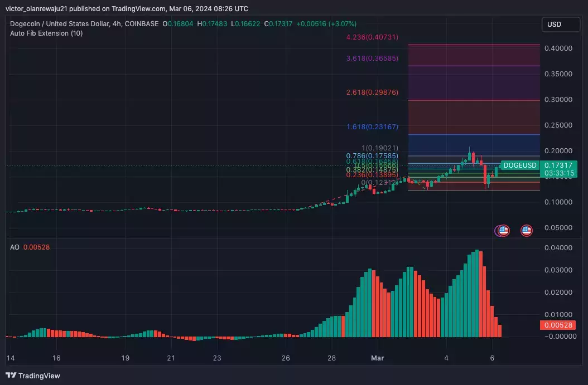This screenshot has height=385, width=588.
Task: Click the 0.17317 current price tag
Action: [558, 165]
